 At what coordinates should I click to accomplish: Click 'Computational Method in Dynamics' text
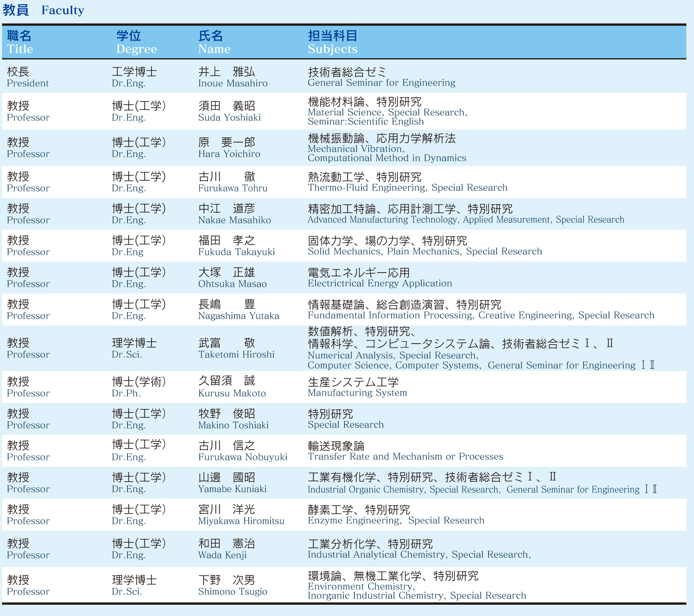tap(387, 158)
